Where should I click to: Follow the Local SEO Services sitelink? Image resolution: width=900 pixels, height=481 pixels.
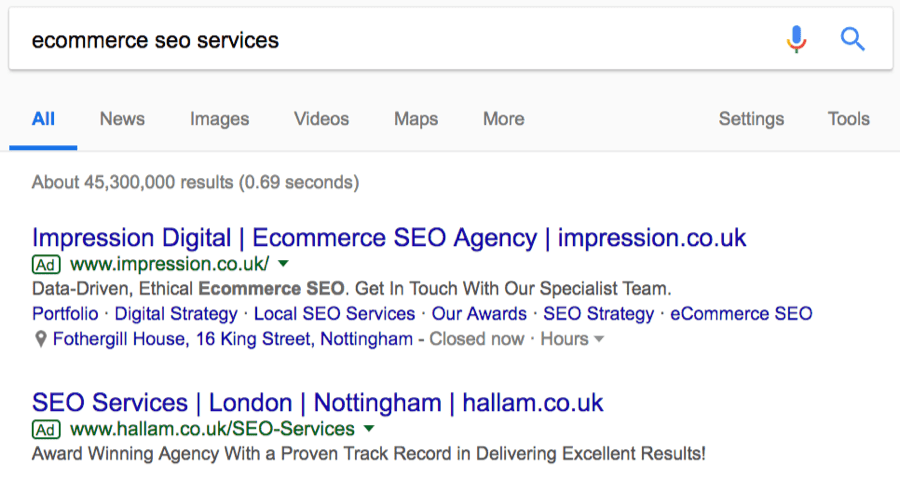click(x=334, y=314)
